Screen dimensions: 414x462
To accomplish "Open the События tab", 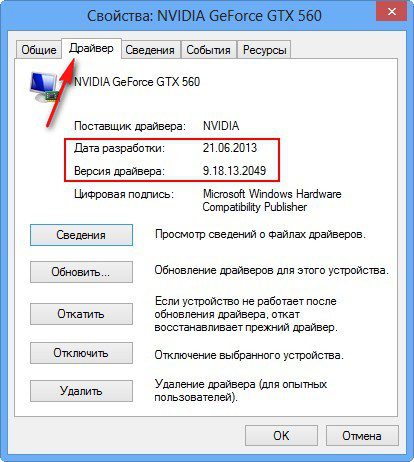I will [208, 50].
